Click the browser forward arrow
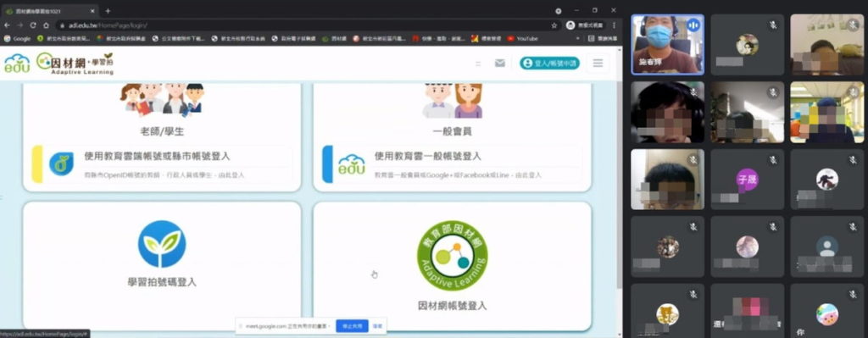Image resolution: width=868 pixels, height=338 pixels. pos(20,25)
